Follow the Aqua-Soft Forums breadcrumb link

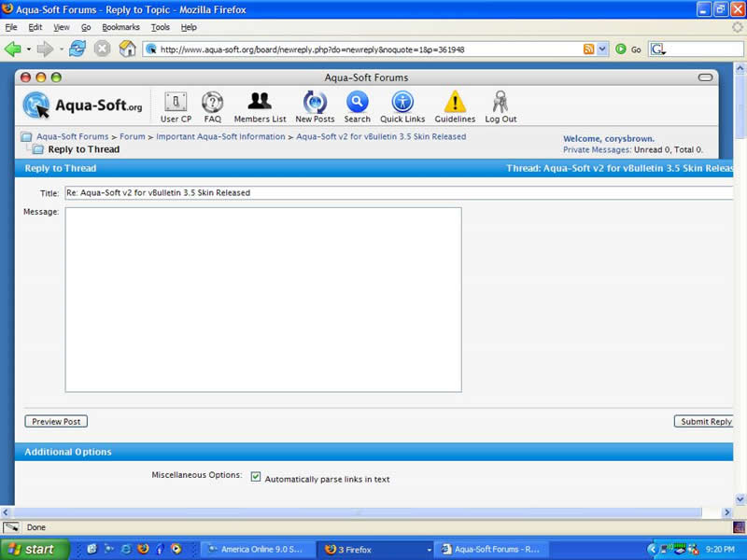tap(73, 136)
